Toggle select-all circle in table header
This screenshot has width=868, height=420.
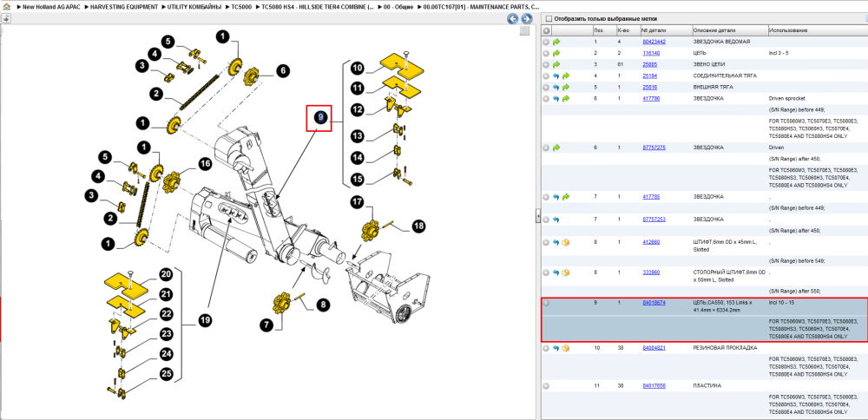point(546,30)
